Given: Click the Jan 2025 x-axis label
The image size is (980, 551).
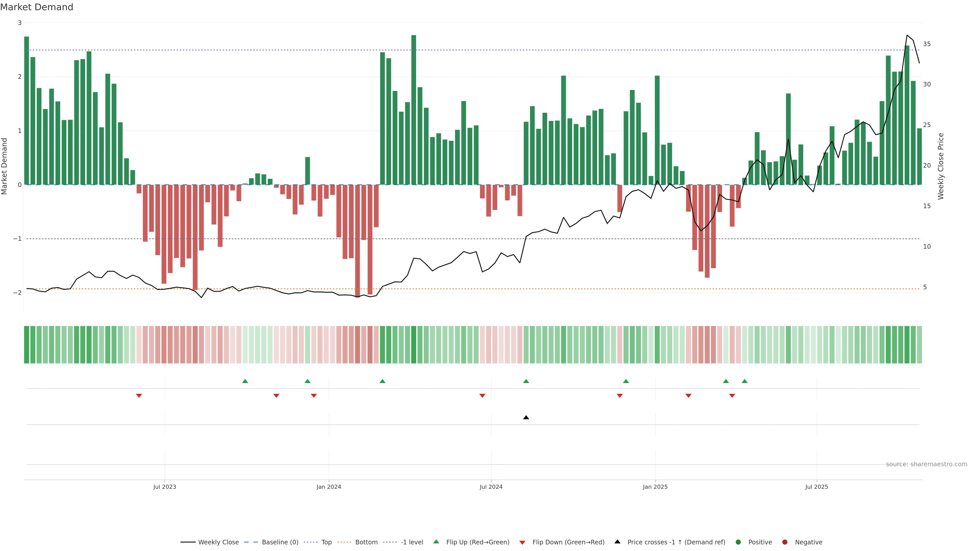Looking at the screenshot, I should coord(655,487).
